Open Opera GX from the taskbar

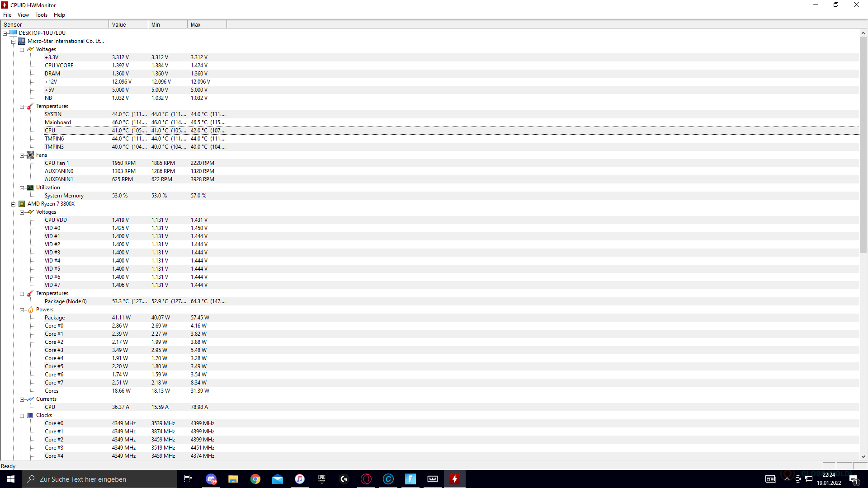tap(366, 479)
